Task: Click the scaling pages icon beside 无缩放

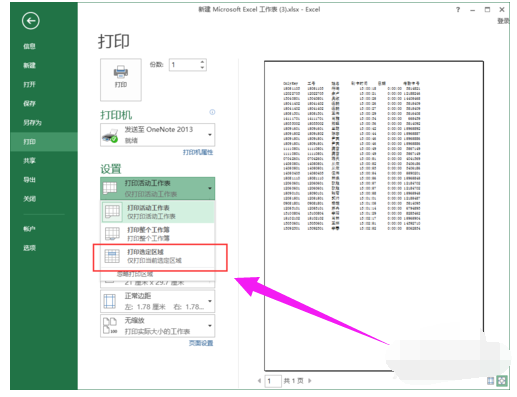Action: point(110,326)
